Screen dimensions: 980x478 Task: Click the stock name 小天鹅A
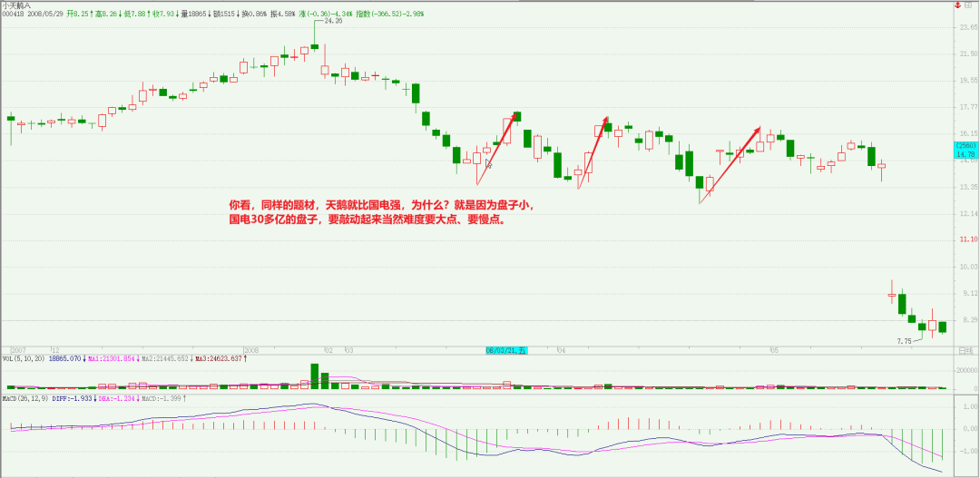click(16, 4)
